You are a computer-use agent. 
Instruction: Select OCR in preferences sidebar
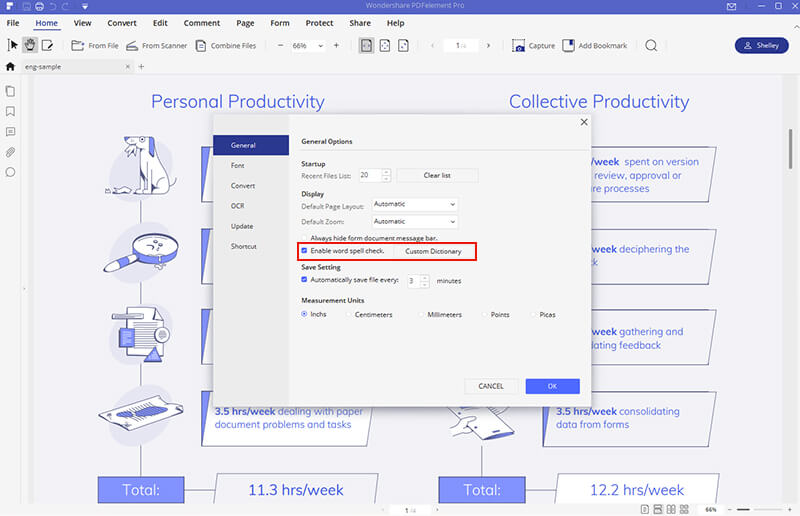237,206
